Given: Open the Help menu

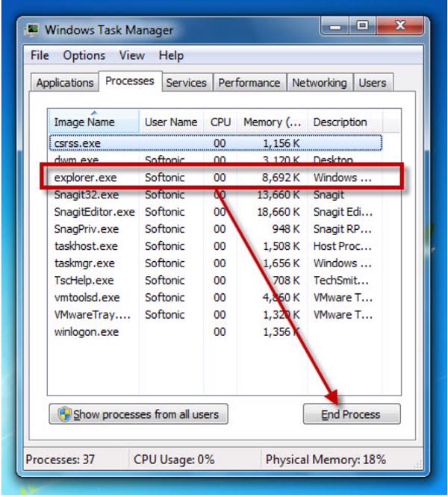Looking at the screenshot, I should pos(171,55).
